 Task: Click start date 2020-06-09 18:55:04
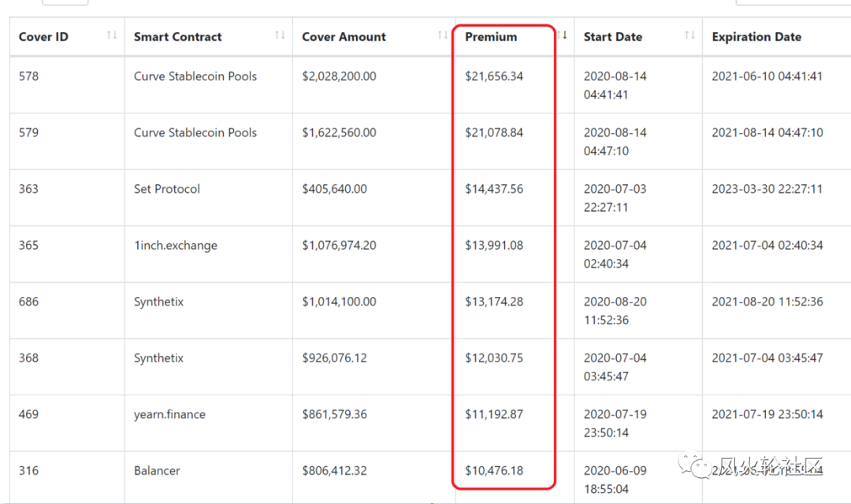click(615, 480)
